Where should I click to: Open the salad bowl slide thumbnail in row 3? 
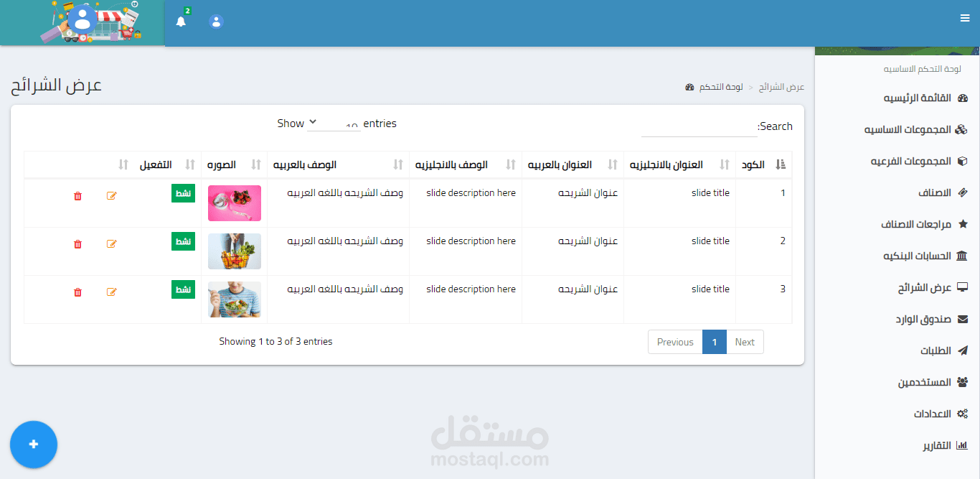coord(235,299)
